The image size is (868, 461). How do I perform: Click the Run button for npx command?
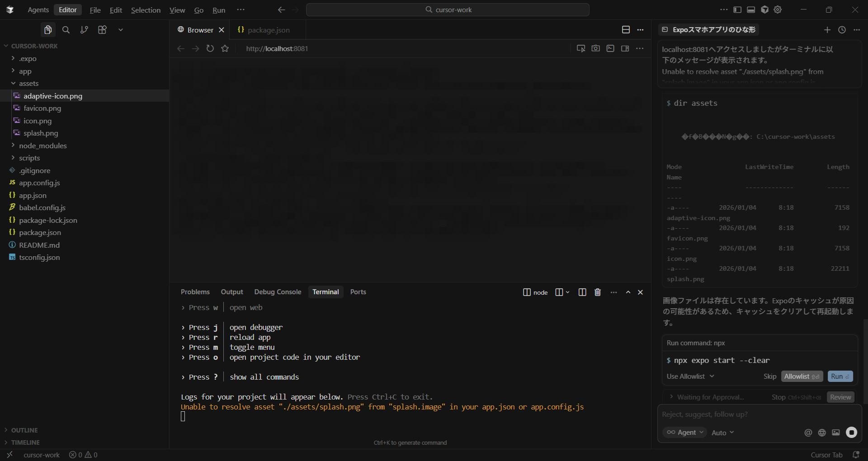point(840,376)
